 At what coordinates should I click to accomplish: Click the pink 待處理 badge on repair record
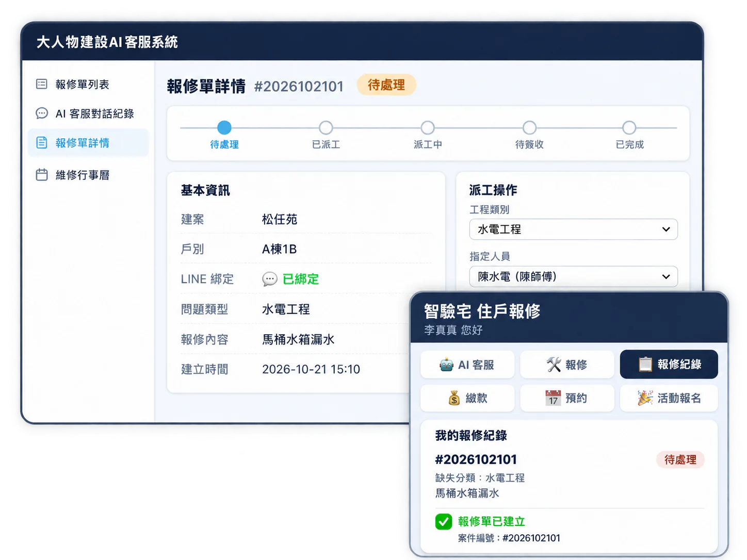(680, 459)
